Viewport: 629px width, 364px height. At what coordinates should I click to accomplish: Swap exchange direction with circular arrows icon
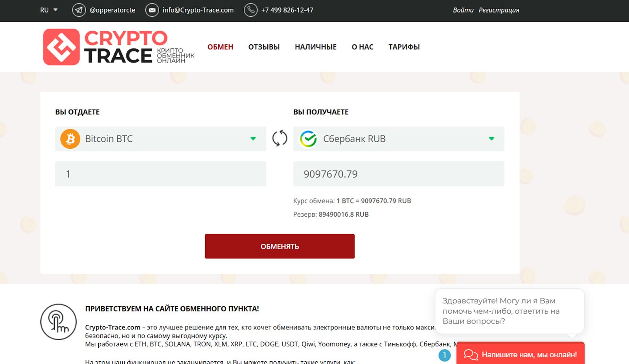[280, 139]
